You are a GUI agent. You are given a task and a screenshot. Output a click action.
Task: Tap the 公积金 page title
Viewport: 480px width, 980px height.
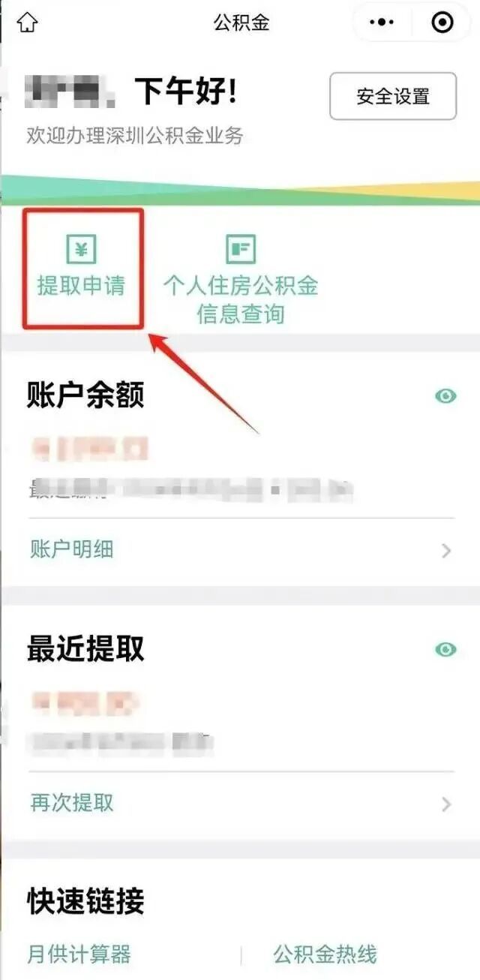coord(241,23)
